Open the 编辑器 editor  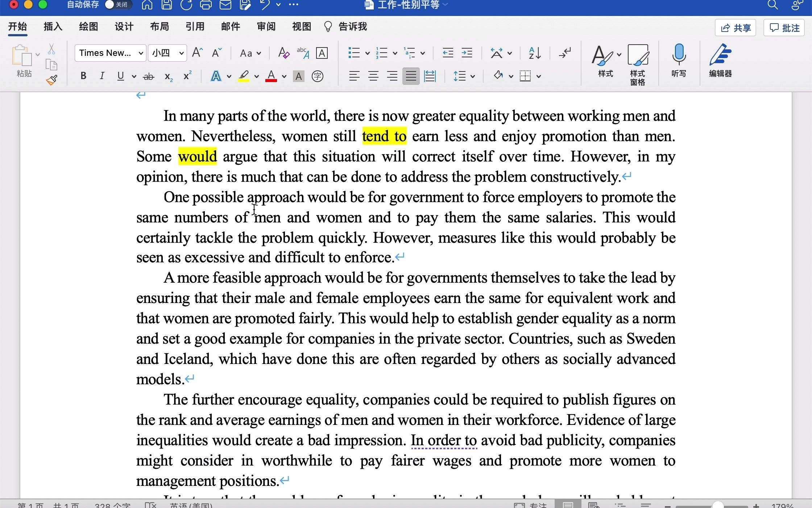tap(720, 61)
